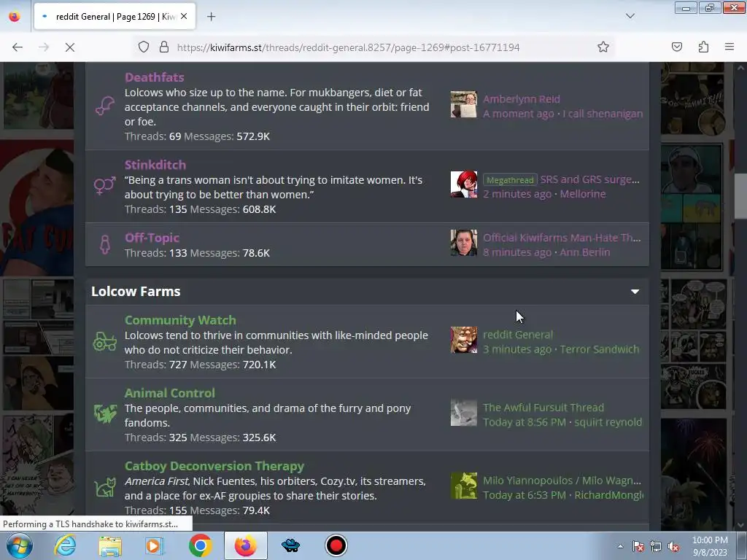Open the media player taskbar icon
747x560 pixels.
(x=155, y=545)
